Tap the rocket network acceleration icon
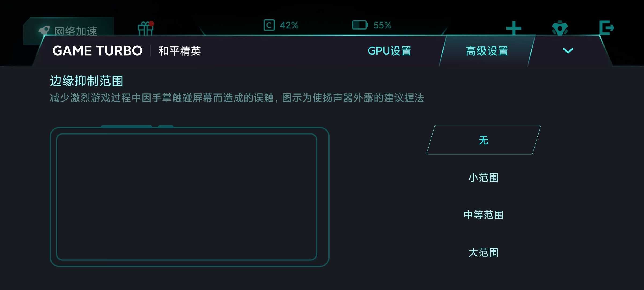This screenshot has height=290, width=644. tap(44, 31)
